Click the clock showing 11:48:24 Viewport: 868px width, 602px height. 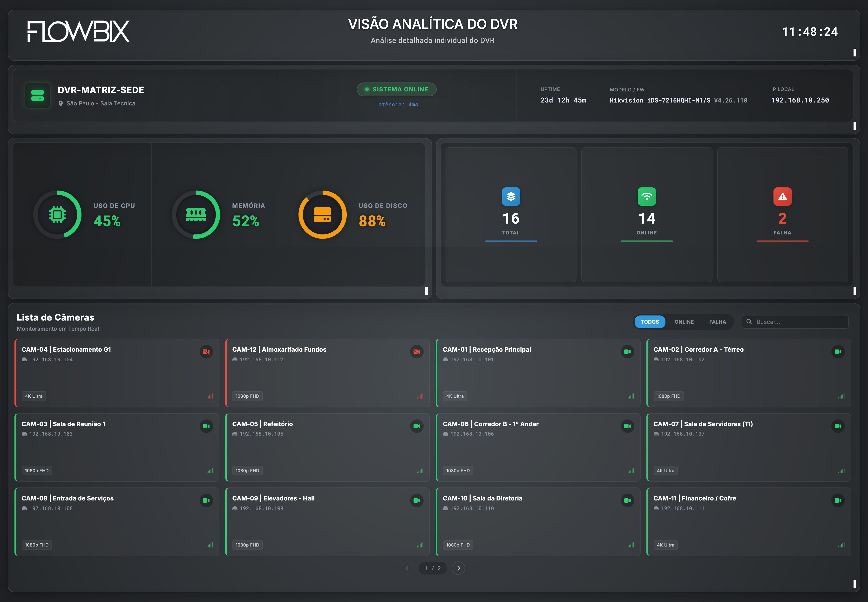point(810,32)
